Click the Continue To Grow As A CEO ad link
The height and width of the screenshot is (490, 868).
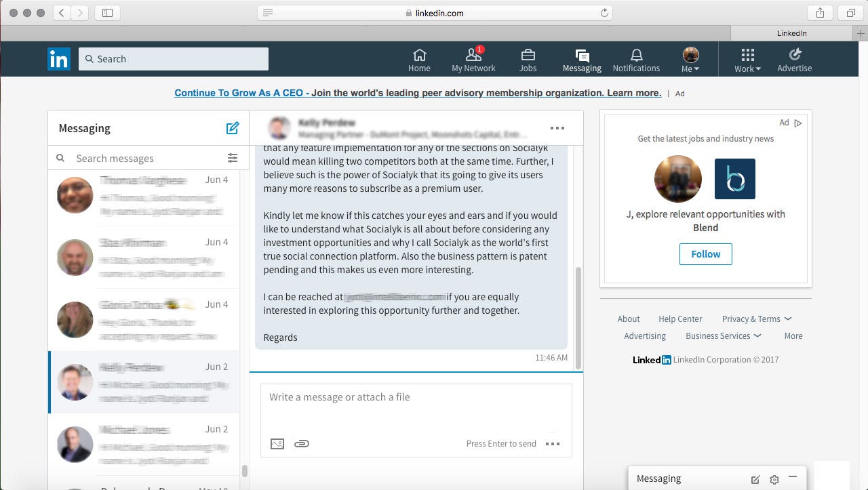click(418, 93)
